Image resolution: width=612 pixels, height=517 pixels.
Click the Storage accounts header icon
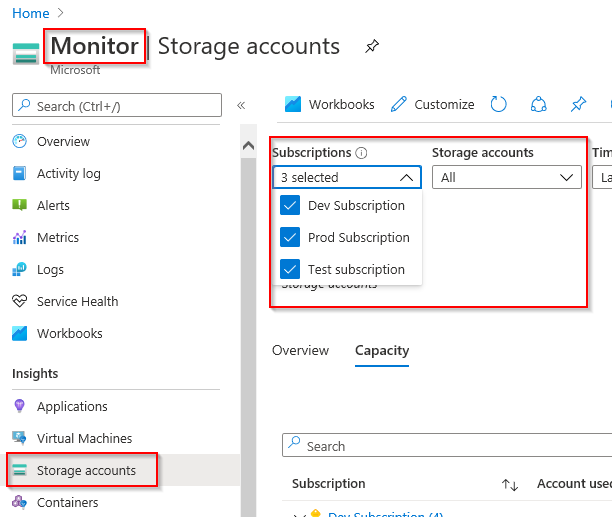click(26, 53)
